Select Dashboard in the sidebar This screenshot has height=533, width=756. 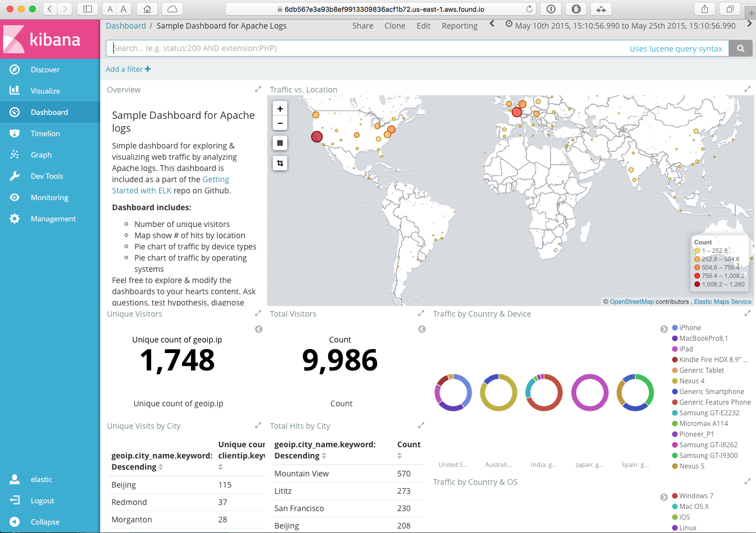click(49, 112)
